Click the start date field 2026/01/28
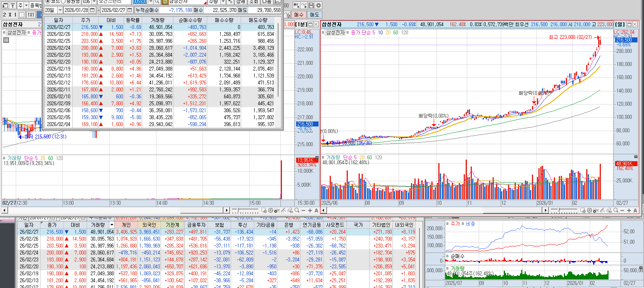 (x=76, y=10)
